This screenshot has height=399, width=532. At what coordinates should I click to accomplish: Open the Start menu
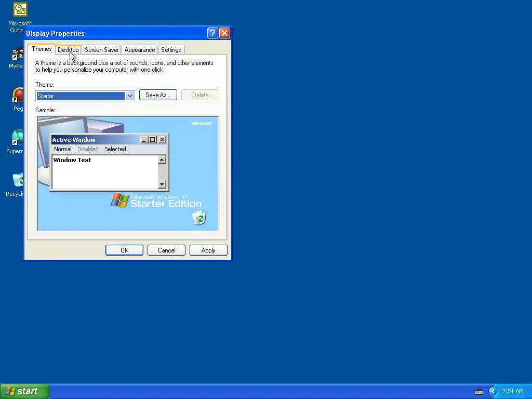coord(25,391)
